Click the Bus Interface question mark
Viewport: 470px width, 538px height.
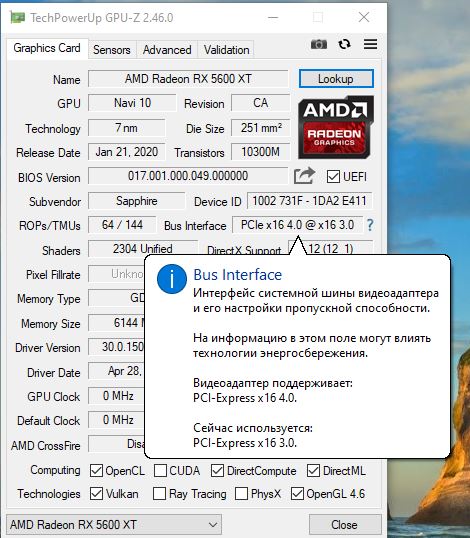370,225
